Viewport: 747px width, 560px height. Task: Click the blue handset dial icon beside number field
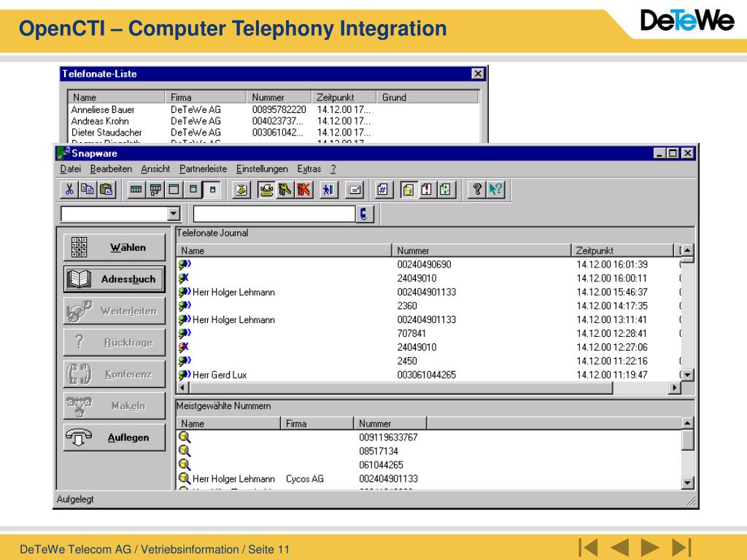(x=365, y=214)
